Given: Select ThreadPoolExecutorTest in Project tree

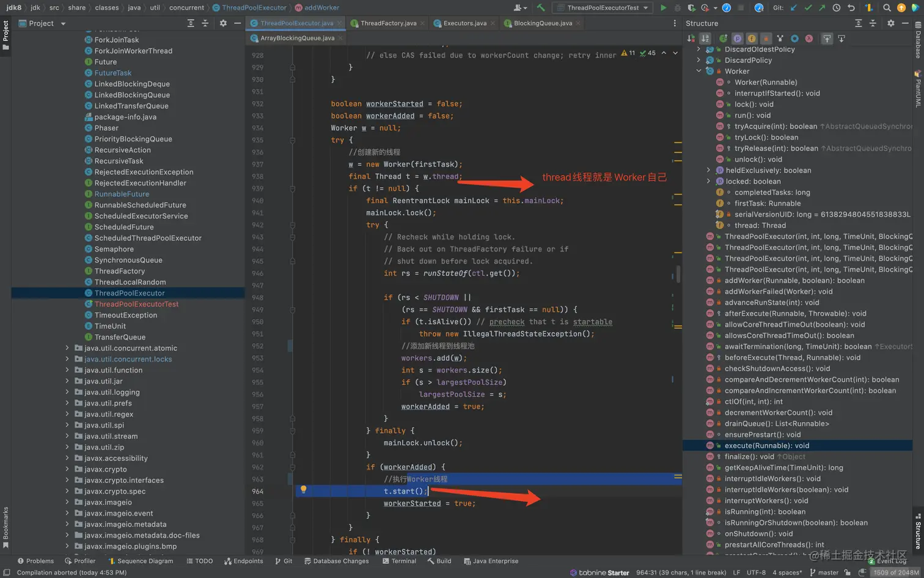Looking at the screenshot, I should pos(136,304).
